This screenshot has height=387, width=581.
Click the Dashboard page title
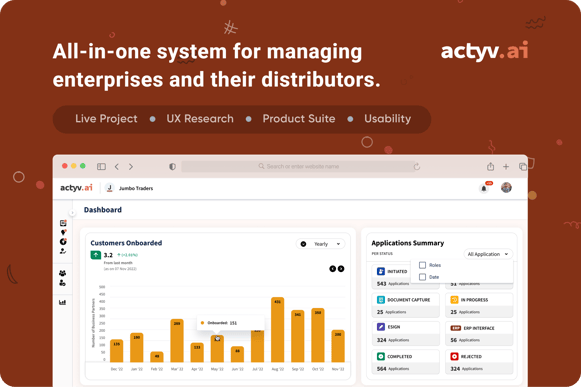pyautogui.click(x=103, y=210)
